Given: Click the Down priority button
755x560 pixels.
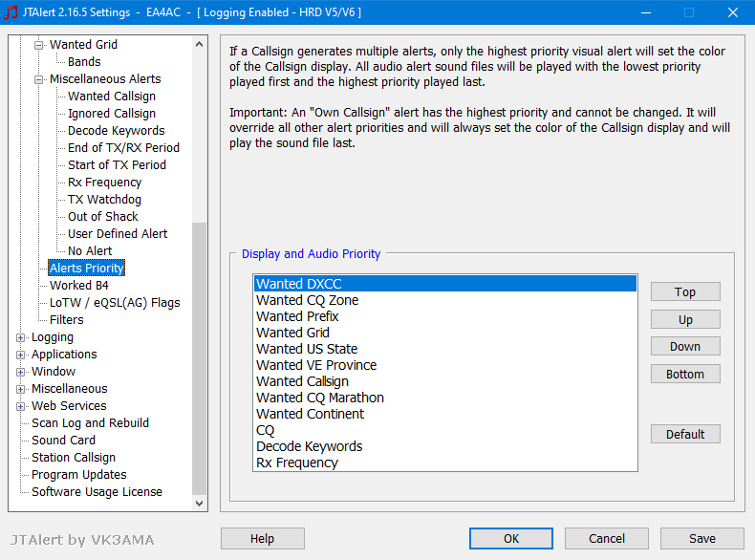Looking at the screenshot, I should [x=685, y=346].
